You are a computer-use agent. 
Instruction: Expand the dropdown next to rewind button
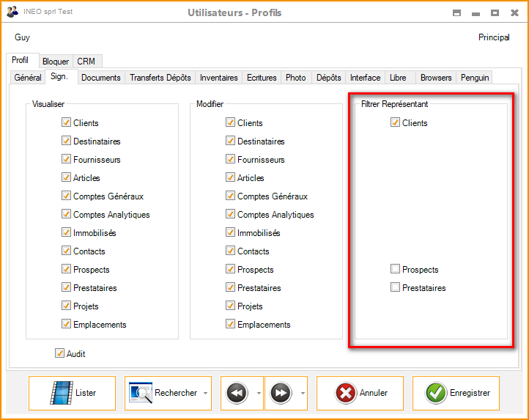coord(259,394)
